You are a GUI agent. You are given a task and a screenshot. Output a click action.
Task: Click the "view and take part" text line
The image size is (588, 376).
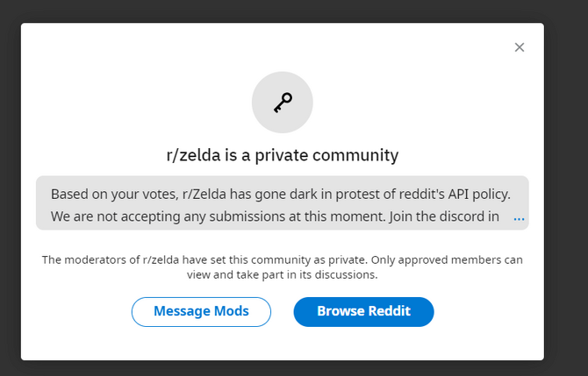coord(283,274)
